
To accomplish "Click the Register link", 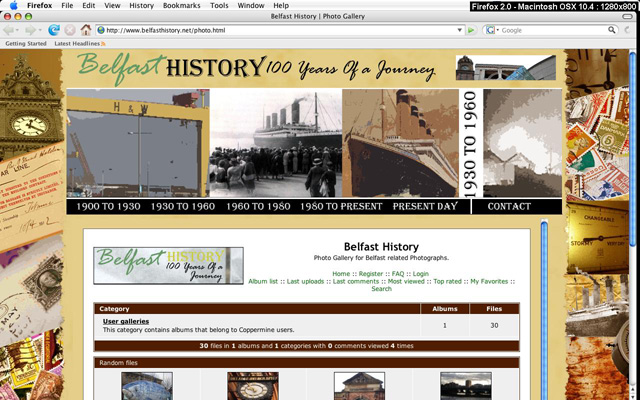I will 370,274.
